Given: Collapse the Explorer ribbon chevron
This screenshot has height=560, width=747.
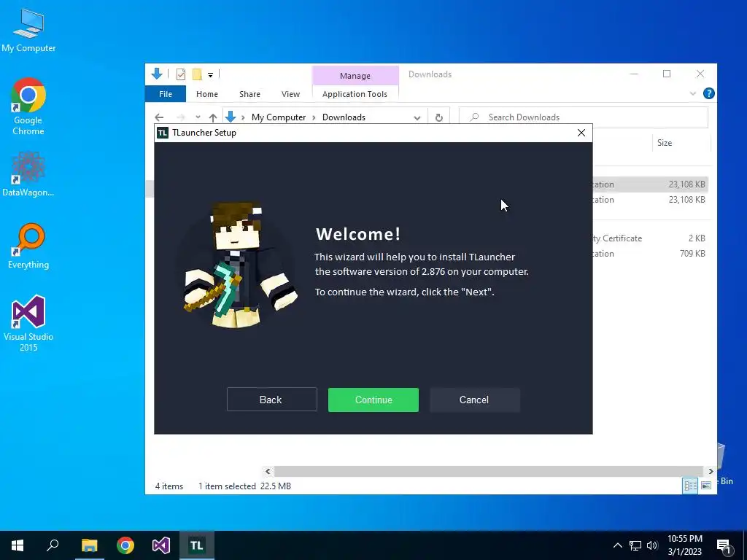Looking at the screenshot, I should [x=693, y=94].
